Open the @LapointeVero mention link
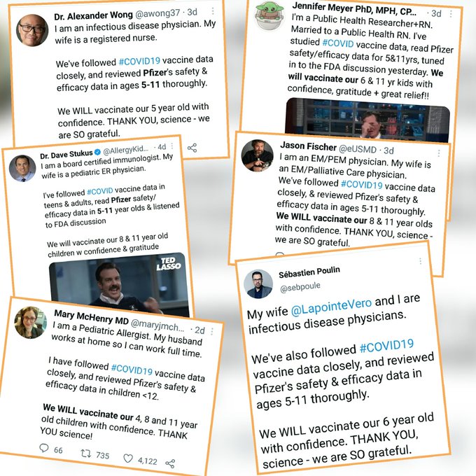 [x=331, y=306]
